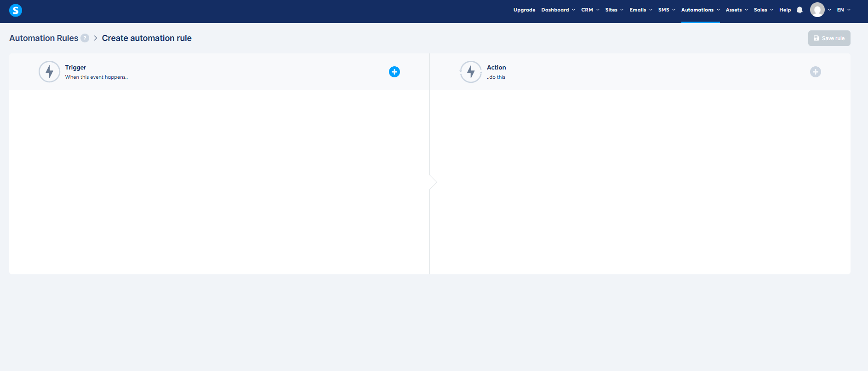This screenshot has width=868, height=371.
Task: Click the Action lightning bolt icon
Action: pyautogui.click(x=471, y=72)
